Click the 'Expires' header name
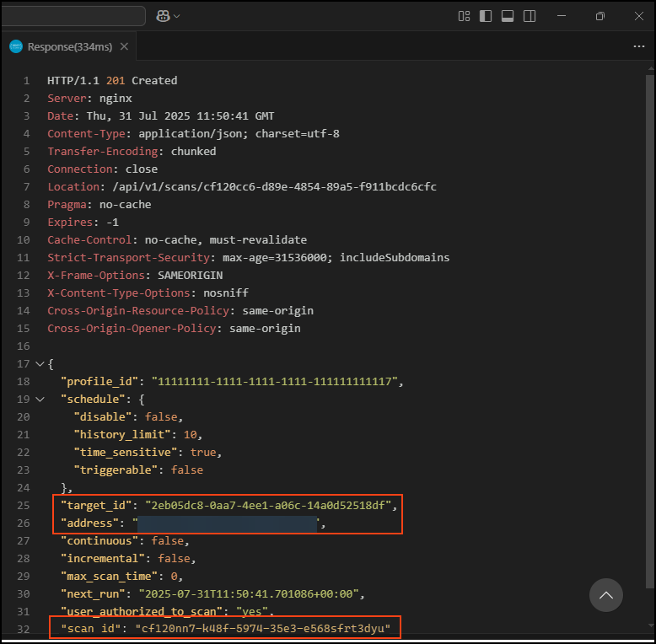The width and height of the screenshot is (656, 644). point(70,222)
